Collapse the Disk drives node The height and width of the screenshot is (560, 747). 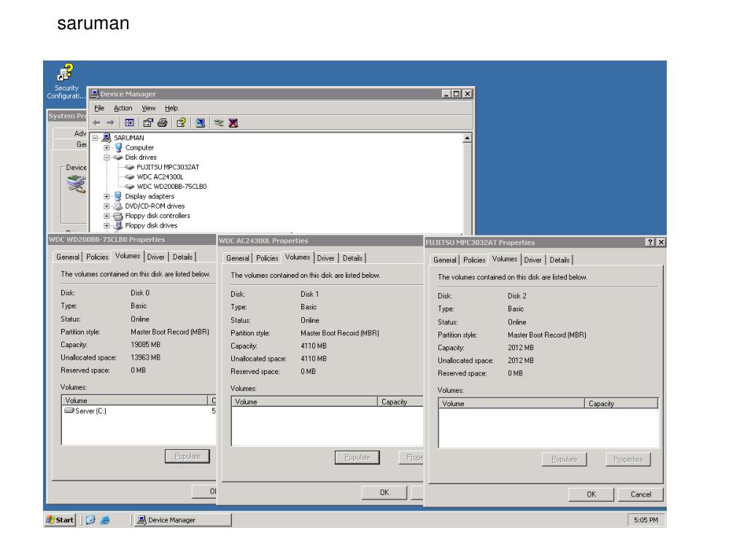pyautogui.click(x=107, y=157)
